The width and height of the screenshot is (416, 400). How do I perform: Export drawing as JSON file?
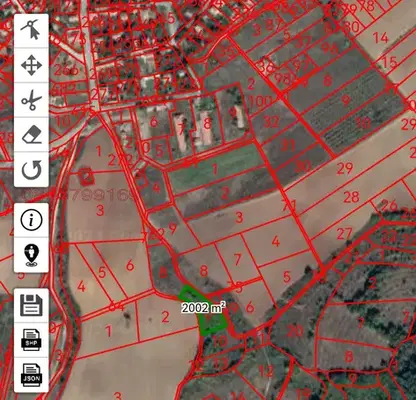point(31,375)
